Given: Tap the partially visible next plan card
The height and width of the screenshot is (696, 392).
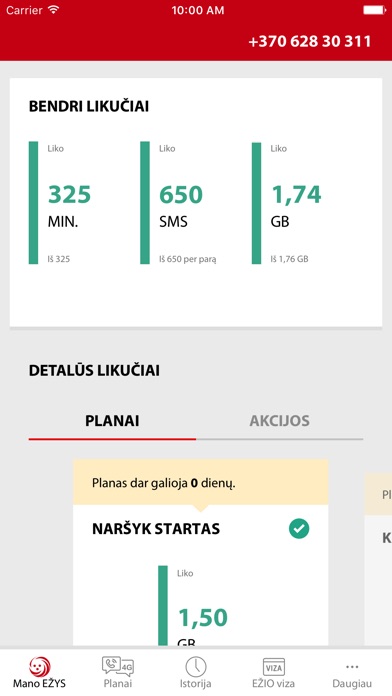Looking at the screenshot, I should [x=378, y=559].
